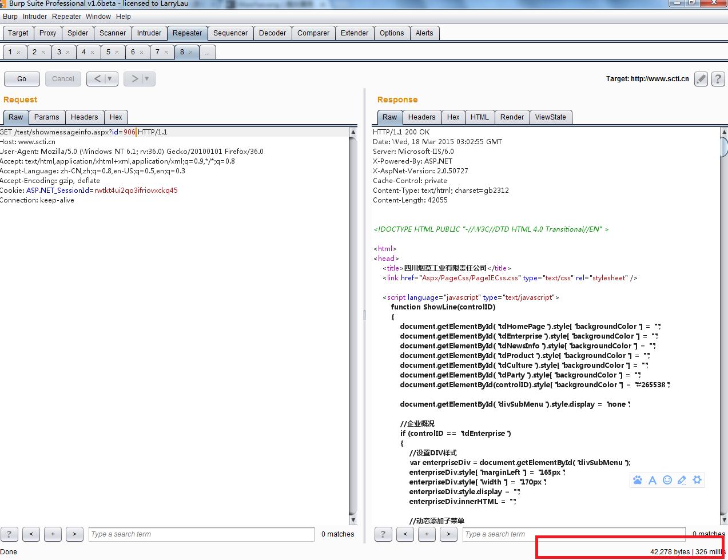This screenshot has width=728, height=560.
Task: Open the Burp menu
Action: click(x=10, y=17)
